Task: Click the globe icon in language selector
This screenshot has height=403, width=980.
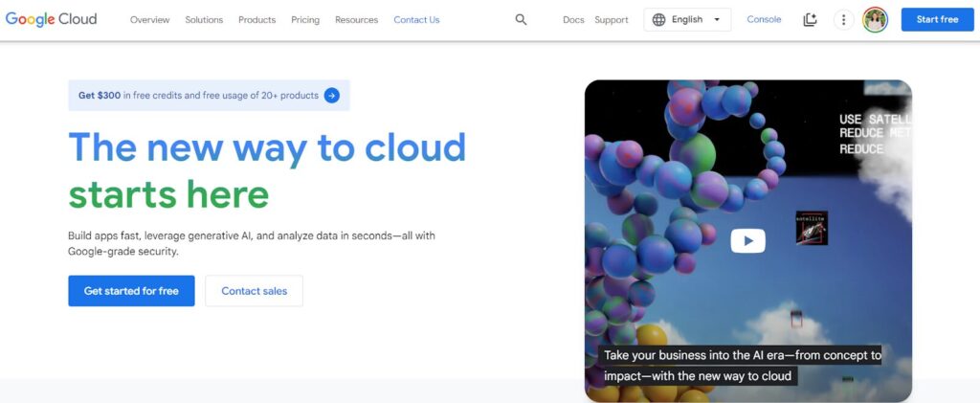Action: 659,19
